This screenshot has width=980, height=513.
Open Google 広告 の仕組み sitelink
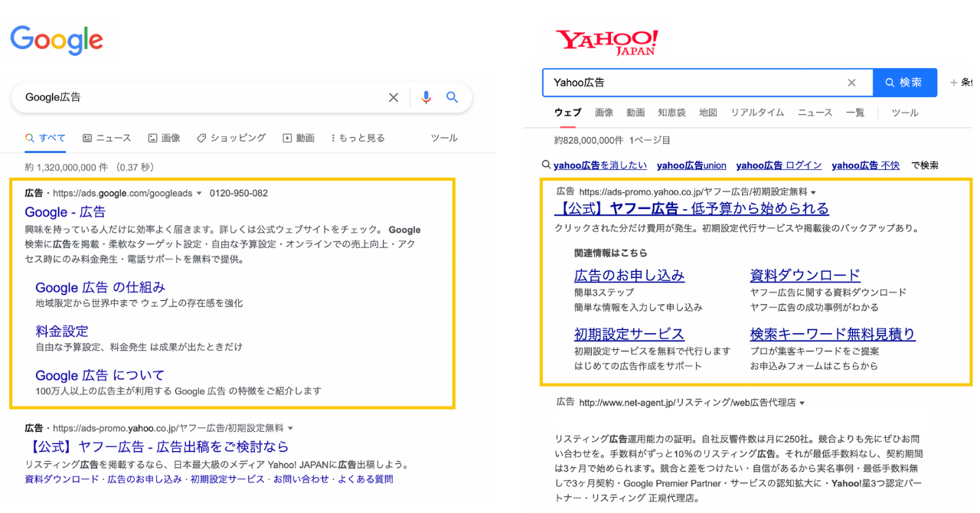click(100, 287)
